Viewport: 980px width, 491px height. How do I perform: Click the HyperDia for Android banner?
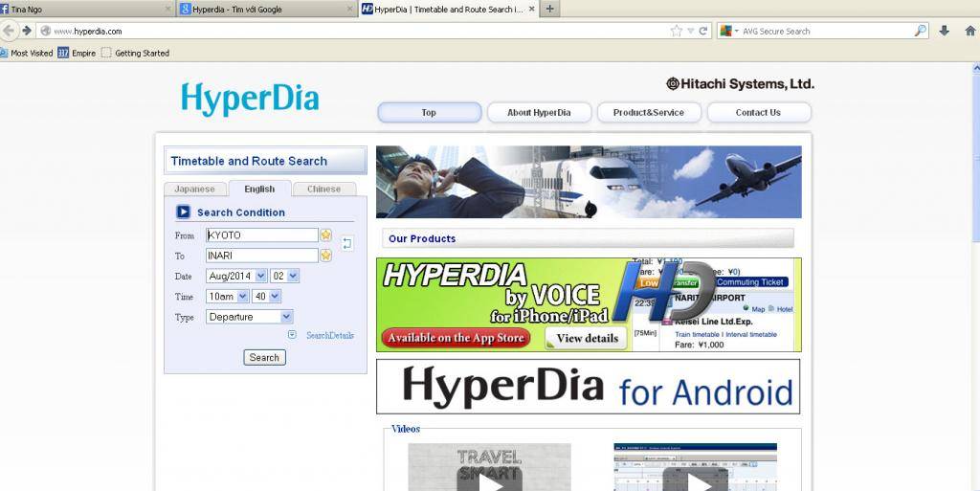589,386
